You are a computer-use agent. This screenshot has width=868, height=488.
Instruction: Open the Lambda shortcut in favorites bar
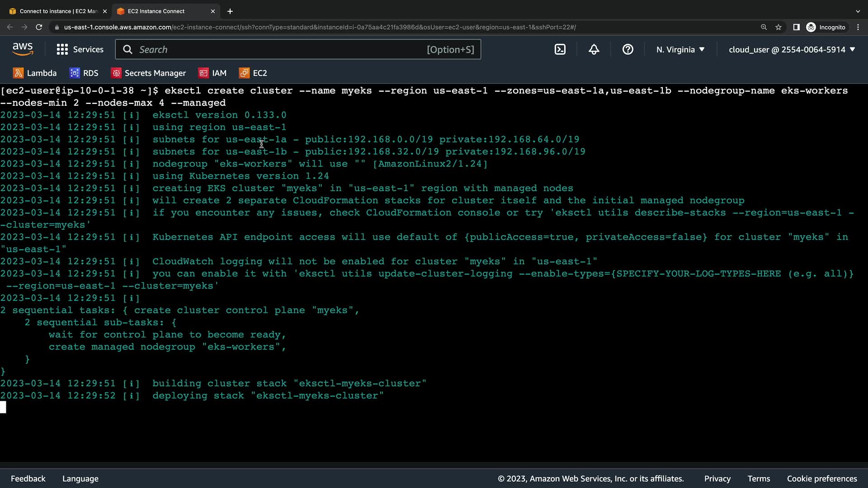pos(35,73)
